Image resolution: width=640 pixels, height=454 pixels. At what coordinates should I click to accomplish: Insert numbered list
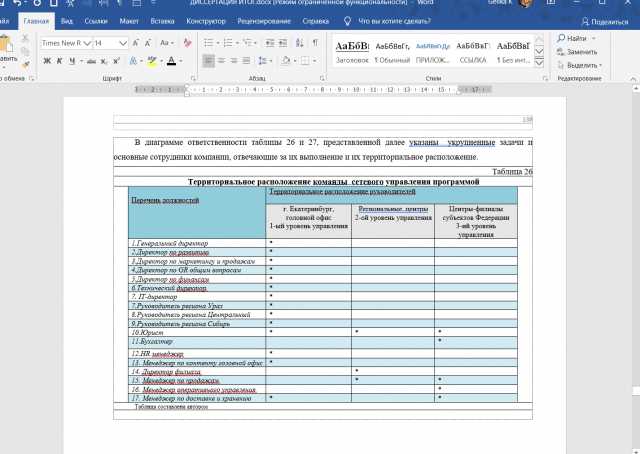[x=228, y=43]
